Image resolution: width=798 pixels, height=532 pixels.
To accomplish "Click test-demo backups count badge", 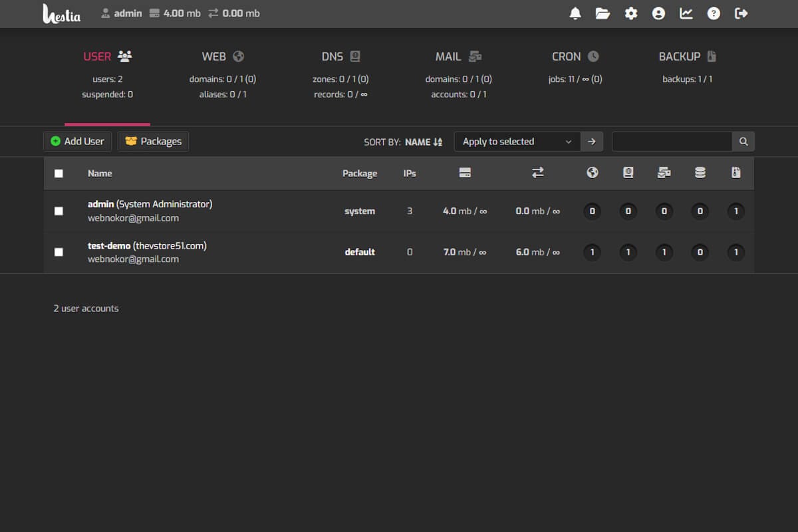I will (x=735, y=252).
